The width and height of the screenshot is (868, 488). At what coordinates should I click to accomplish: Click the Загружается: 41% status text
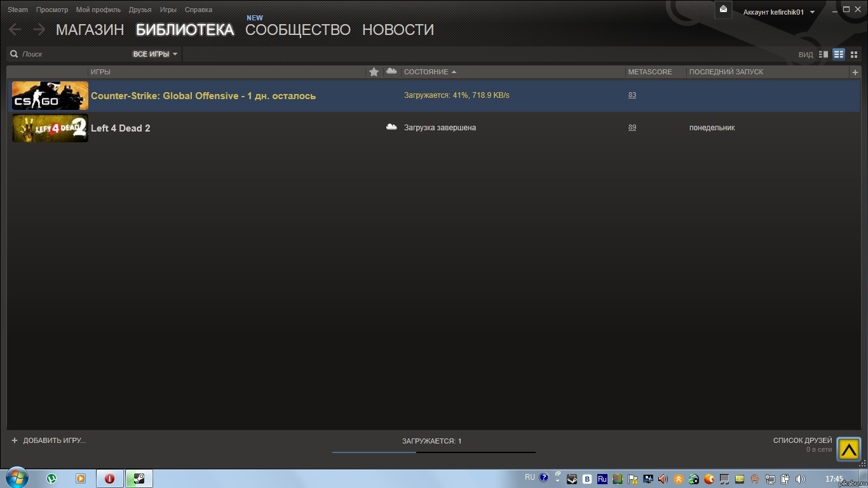click(457, 95)
